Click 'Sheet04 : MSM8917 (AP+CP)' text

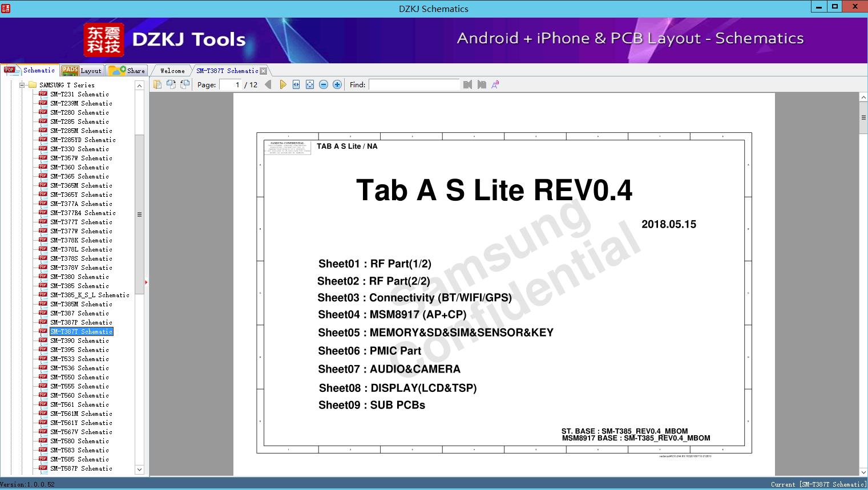coord(392,314)
